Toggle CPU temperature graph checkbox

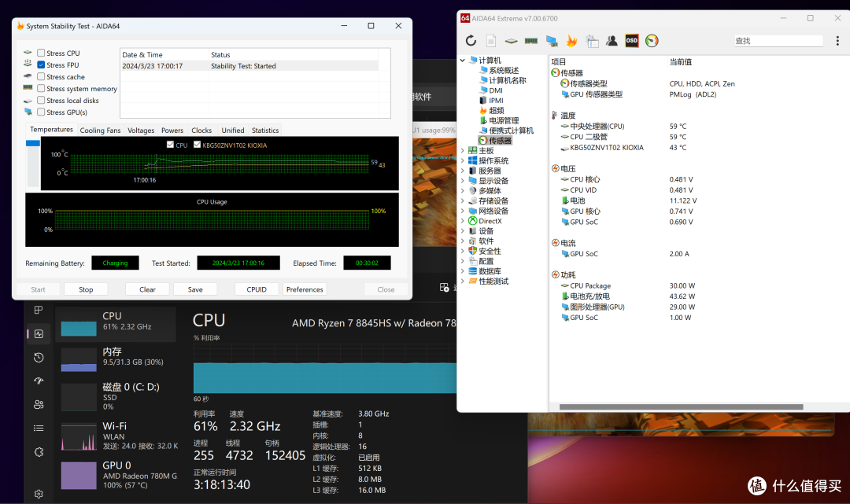170,145
